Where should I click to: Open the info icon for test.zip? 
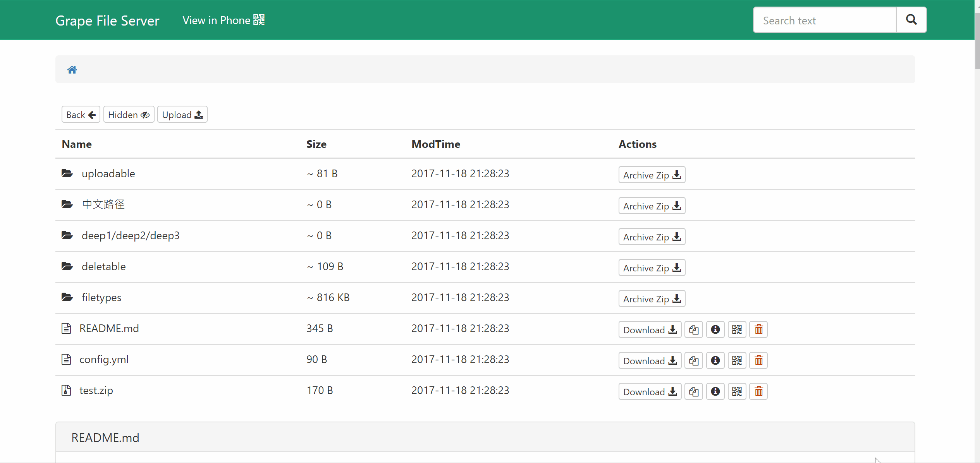click(715, 392)
